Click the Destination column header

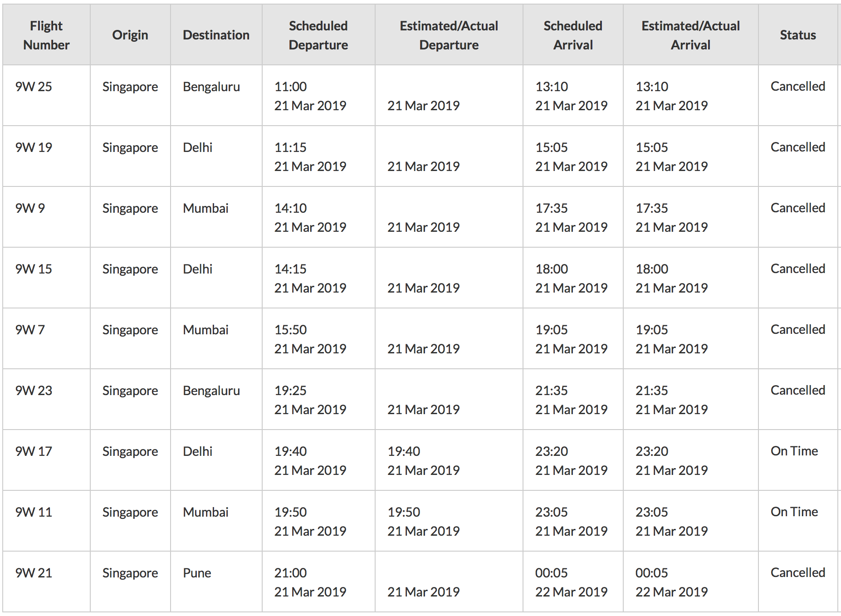(x=216, y=35)
